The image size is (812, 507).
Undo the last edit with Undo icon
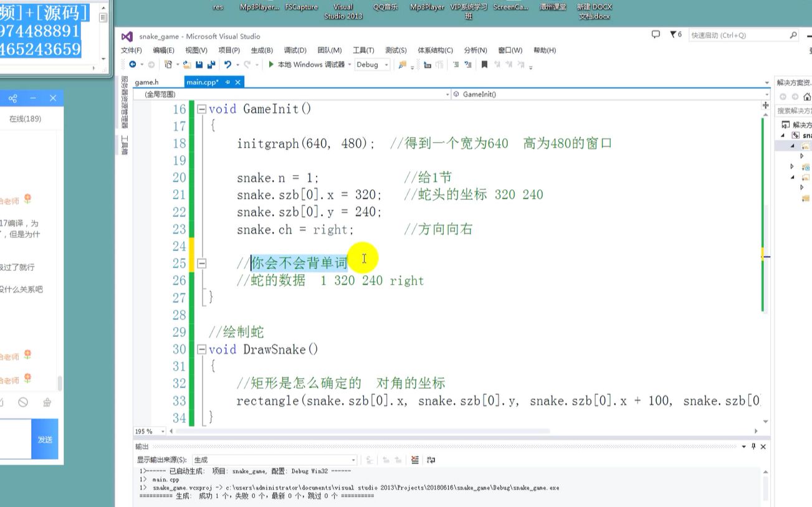(227, 64)
